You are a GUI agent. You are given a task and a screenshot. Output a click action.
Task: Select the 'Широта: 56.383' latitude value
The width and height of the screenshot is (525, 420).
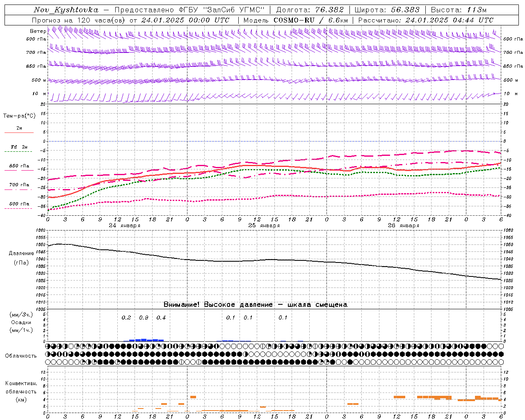click(387, 10)
